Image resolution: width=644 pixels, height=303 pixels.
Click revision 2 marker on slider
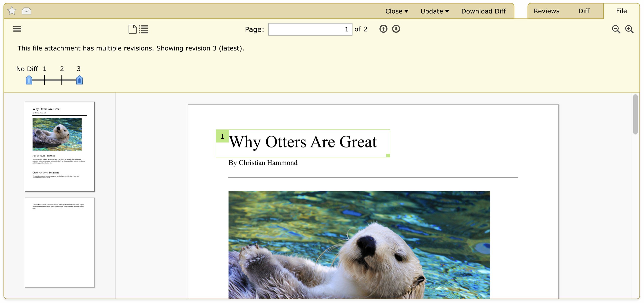click(62, 80)
